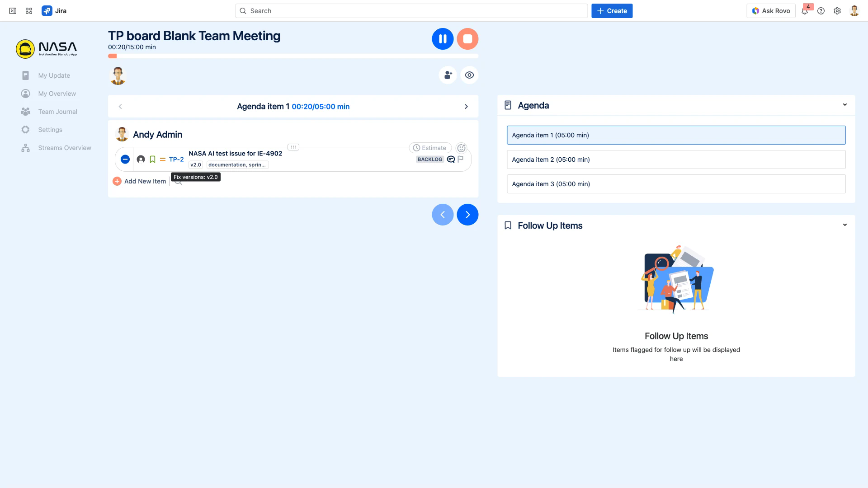Open the TP-2 issue link
The image size is (868, 488).
(176, 159)
